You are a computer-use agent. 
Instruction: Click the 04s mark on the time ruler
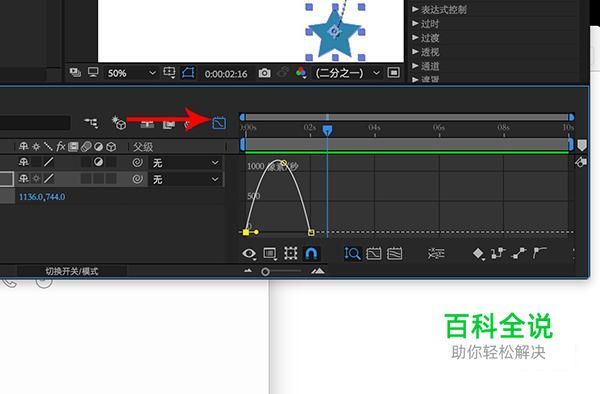pos(374,127)
